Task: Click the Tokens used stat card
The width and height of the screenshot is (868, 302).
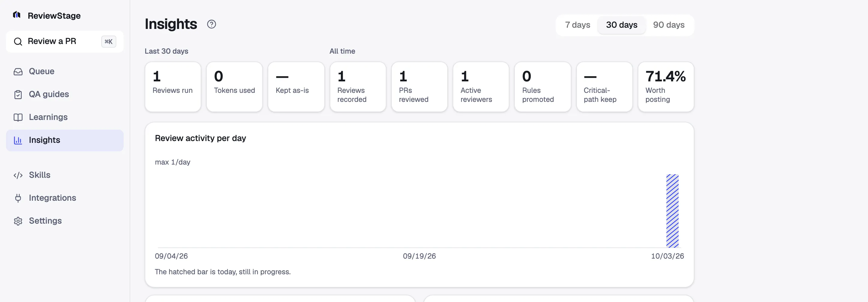Action: [234, 87]
